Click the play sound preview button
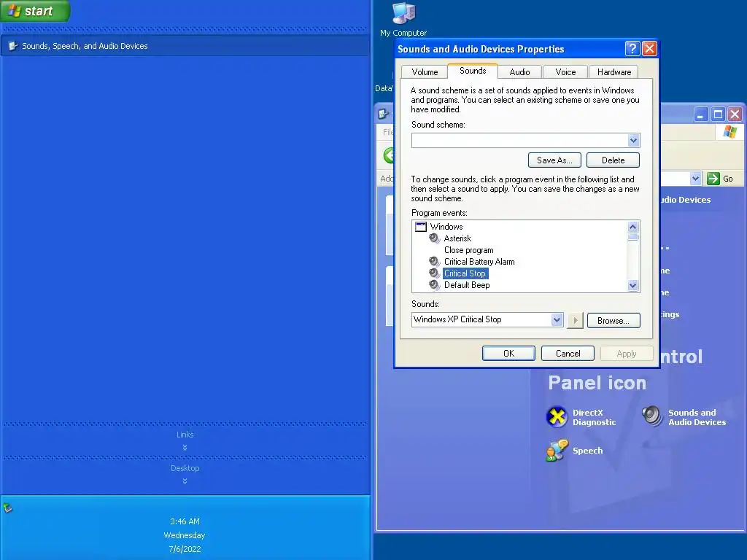 [575, 321]
